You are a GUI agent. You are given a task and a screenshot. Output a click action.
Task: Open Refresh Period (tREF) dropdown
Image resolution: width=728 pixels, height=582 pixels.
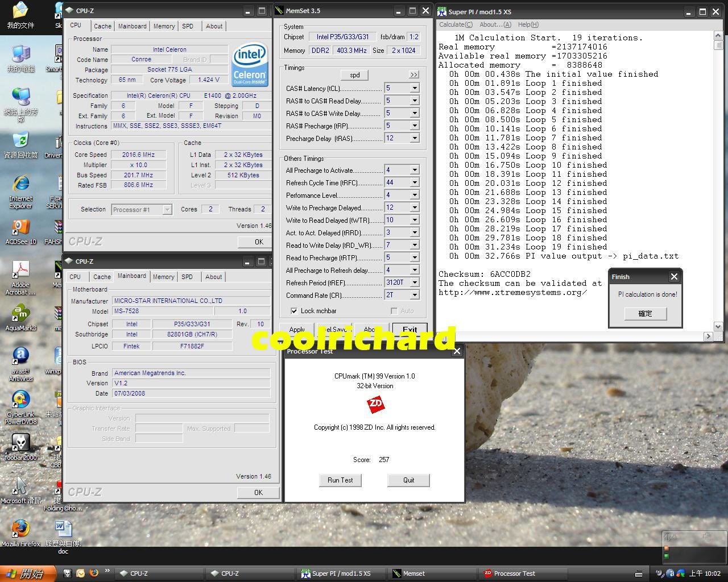point(414,282)
